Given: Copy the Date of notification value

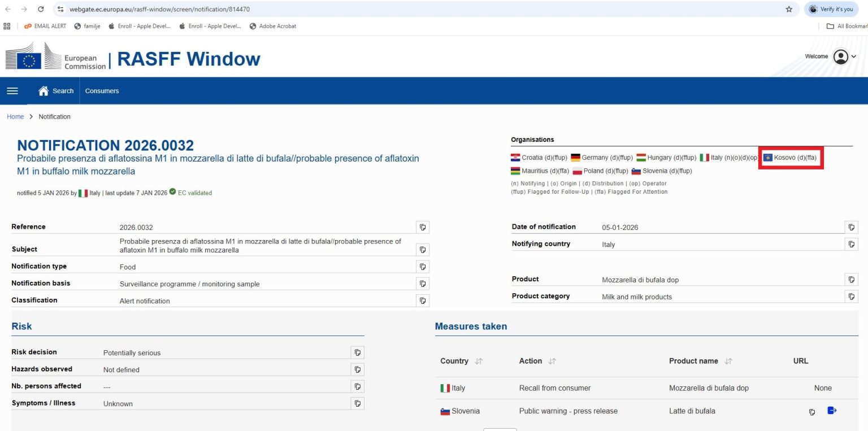Looking at the screenshot, I should [852, 227].
